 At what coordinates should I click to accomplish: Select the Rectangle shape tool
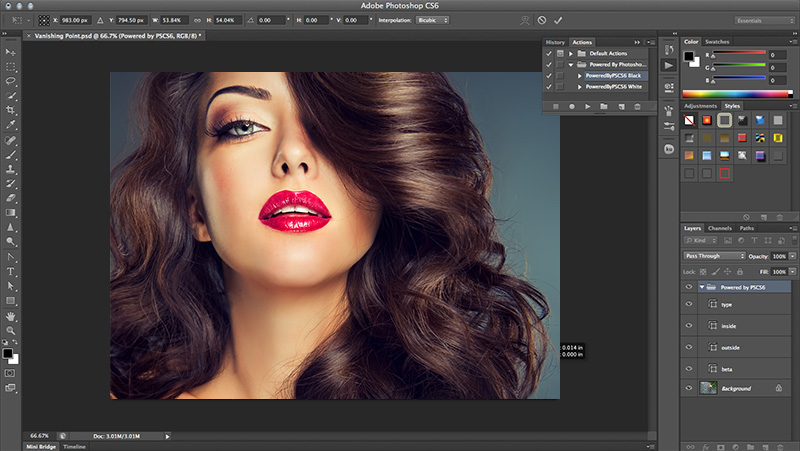(10, 300)
